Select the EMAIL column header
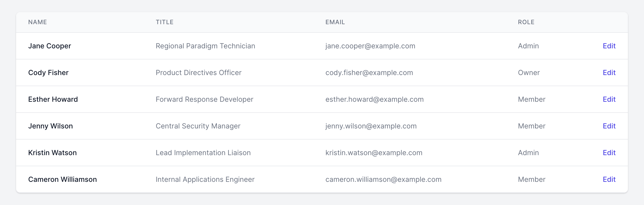644x205 pixels. click(x=335, y=22)
